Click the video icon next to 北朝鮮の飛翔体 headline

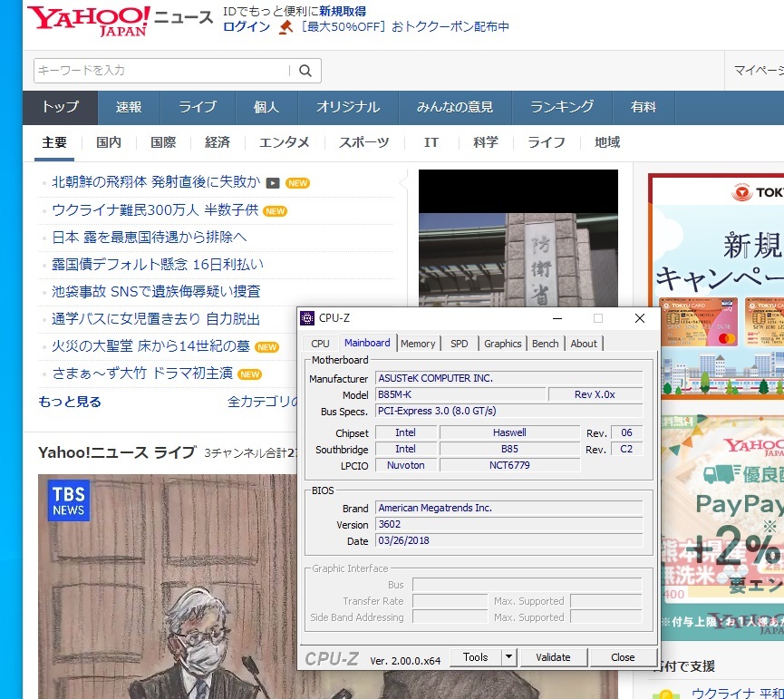(x=273, y=183)
